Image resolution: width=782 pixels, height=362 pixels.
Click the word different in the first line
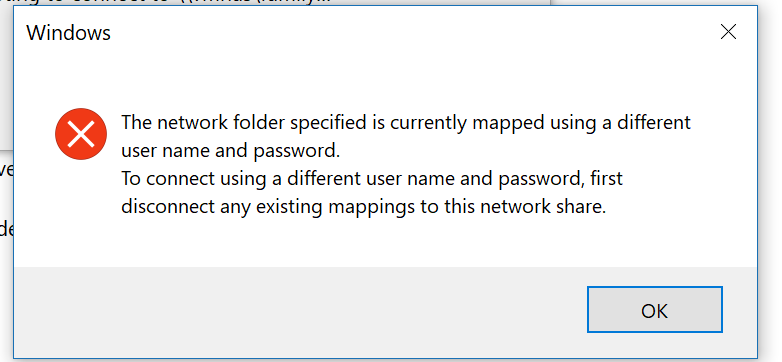click(x=654, y=123)
